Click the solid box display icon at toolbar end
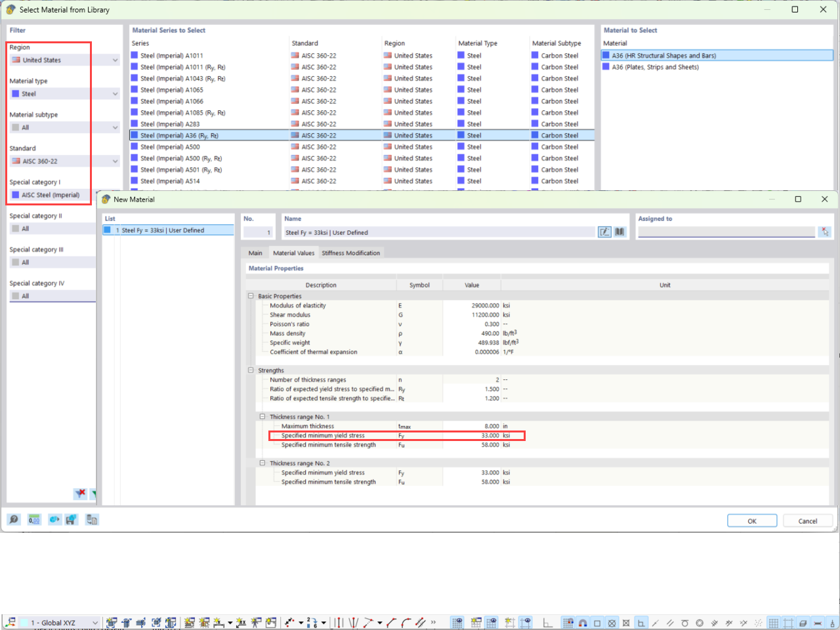The width and height of the screenshot is (840, 630). [x=803, y=623]
